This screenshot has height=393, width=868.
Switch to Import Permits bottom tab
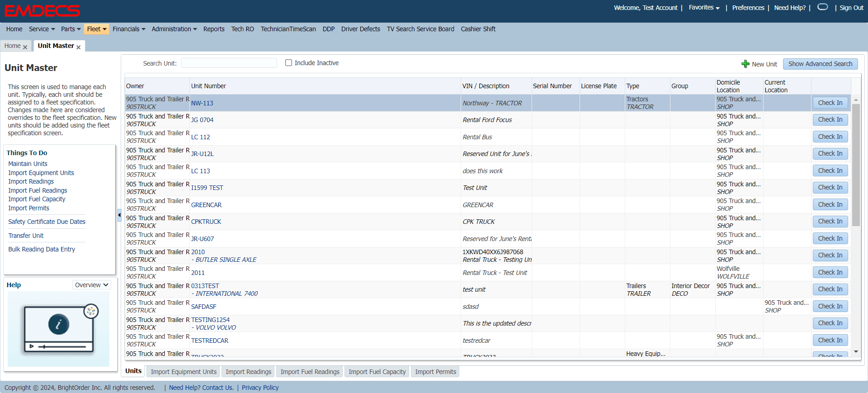coord(435,372)
